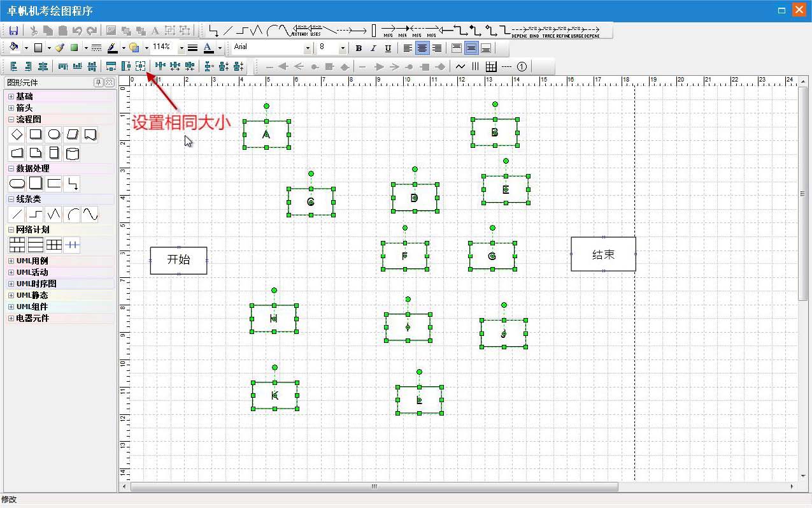The height and width of the screenshot is (508, 812).
Task: Expand the UML静态 category
Action: (x=11, y=295)
